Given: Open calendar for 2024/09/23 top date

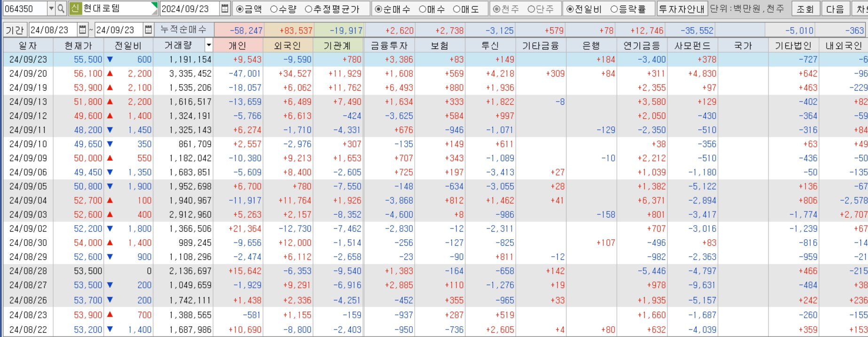Looking at the screenshot, I should (225, 8).
